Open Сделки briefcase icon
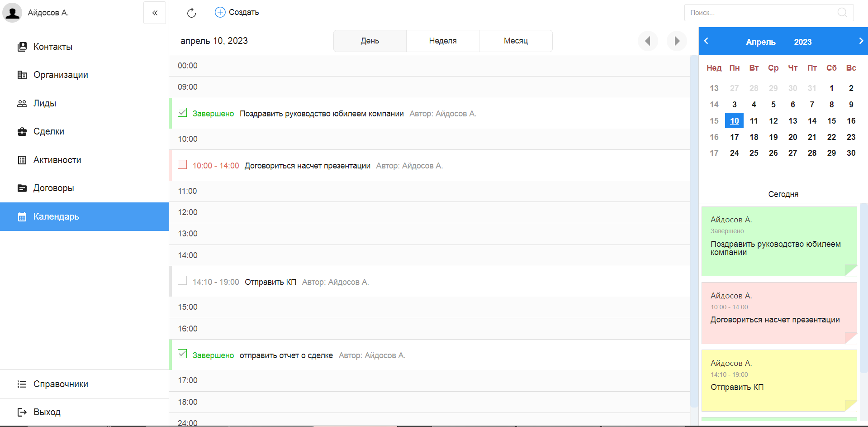 pos(22,131)
